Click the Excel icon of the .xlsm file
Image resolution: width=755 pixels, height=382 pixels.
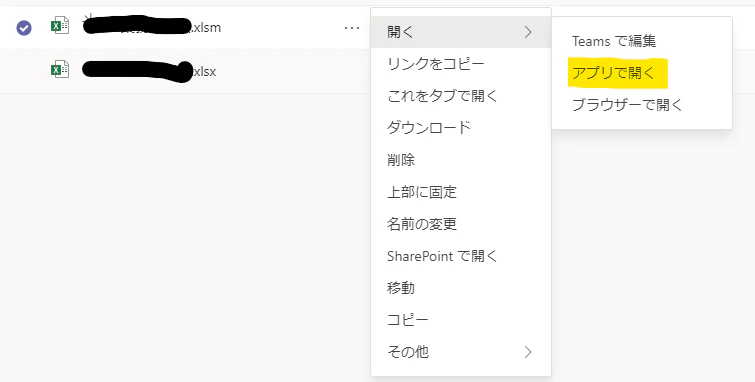(x=60, y=26)
